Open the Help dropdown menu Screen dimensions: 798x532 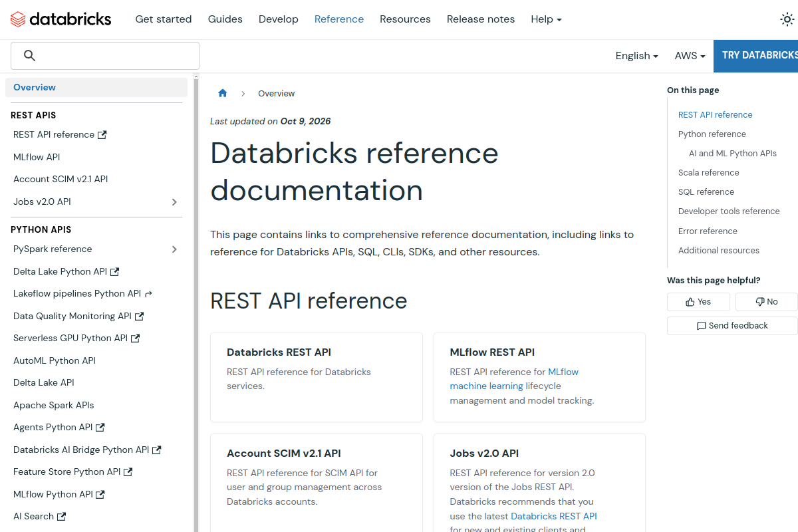pos(546,19)
